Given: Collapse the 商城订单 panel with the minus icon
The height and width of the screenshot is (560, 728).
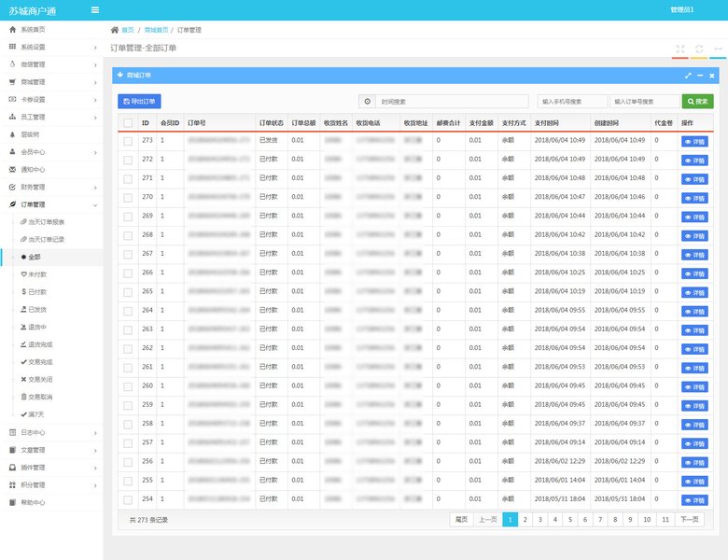Looking at the screenshot, I should pyautogui.click(x=700, y=75).
